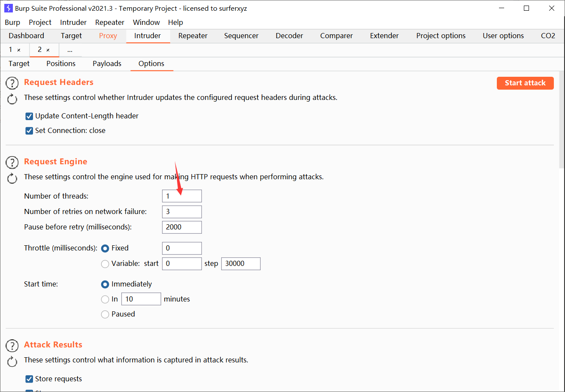Switch to Proxy tab
Image resolution: width=565 pixels, height=392 pixels.
pos(108,36)
